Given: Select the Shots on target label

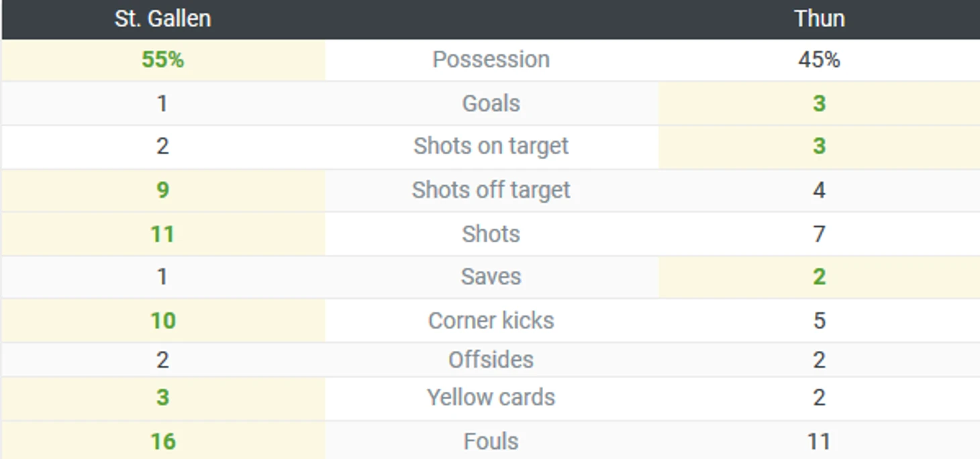Looking at the screenshot, I should pos(491,146).
